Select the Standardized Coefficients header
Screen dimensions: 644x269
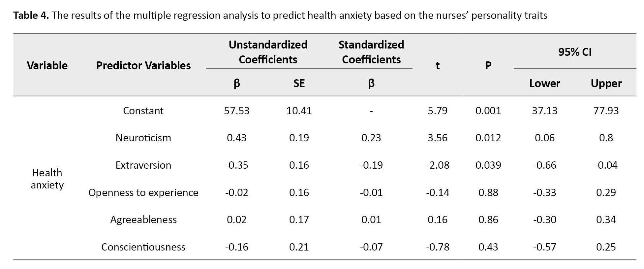pos(371,52)
